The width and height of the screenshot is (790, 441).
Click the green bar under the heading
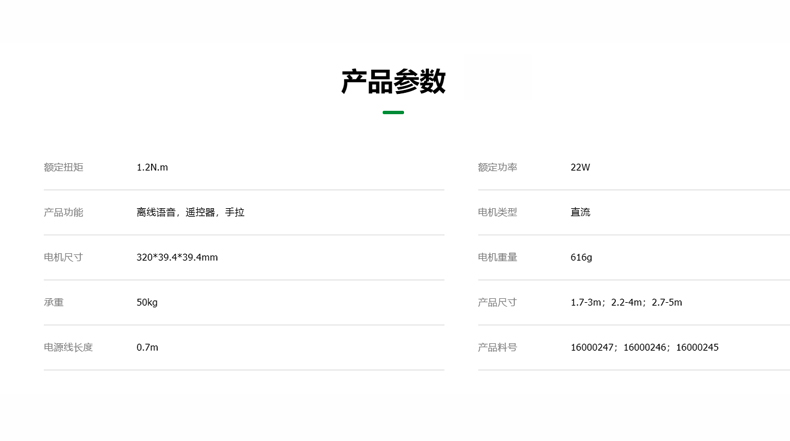393,113
